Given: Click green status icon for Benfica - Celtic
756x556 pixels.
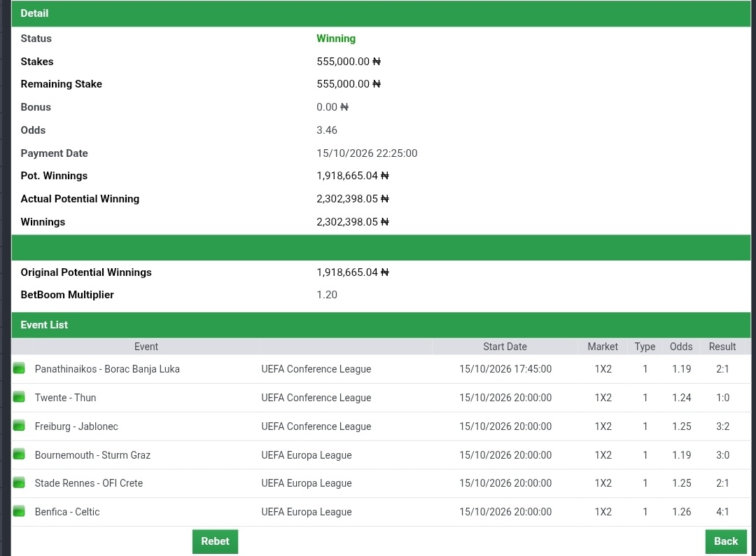Looking at the screenshot, I should pyautogui.click(x=19, y=511).
